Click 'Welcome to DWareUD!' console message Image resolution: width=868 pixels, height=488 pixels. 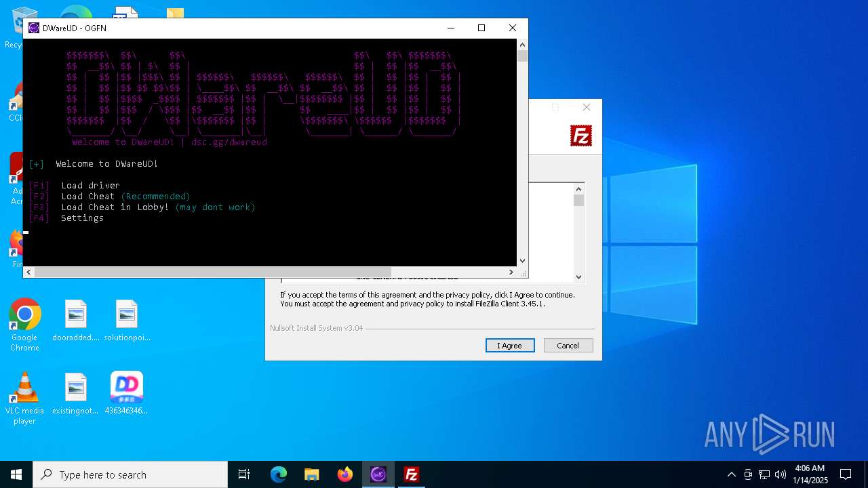pos(107,163)
